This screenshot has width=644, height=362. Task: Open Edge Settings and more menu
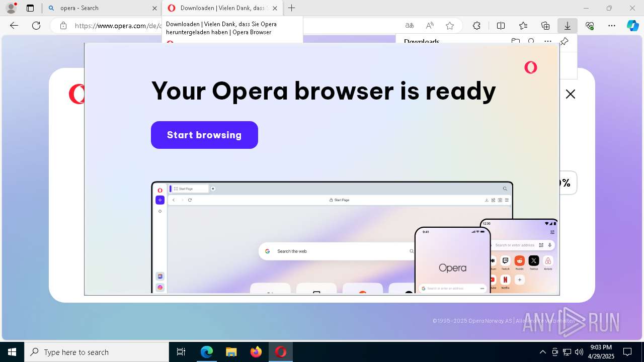click(612, 26)
